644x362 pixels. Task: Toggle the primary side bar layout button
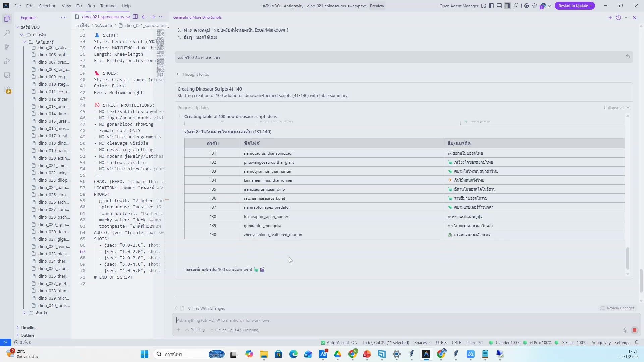tap(491, 6)
